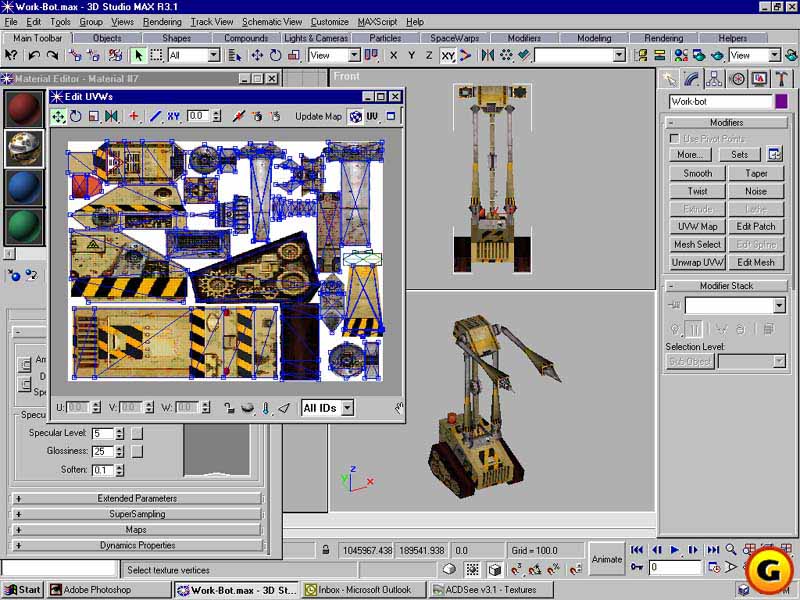Click the Undo arrow in main toolbar

(x=34, y=55)
